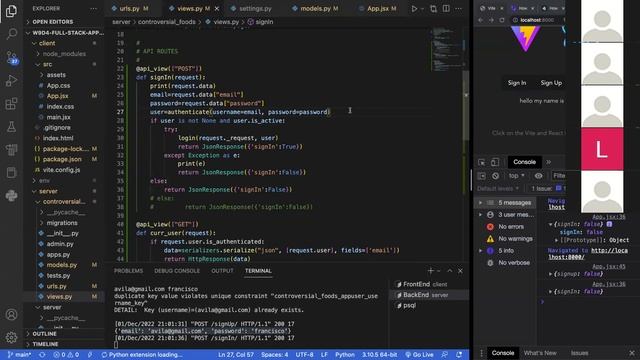Open models.py in file explorer

coord(62,265)
